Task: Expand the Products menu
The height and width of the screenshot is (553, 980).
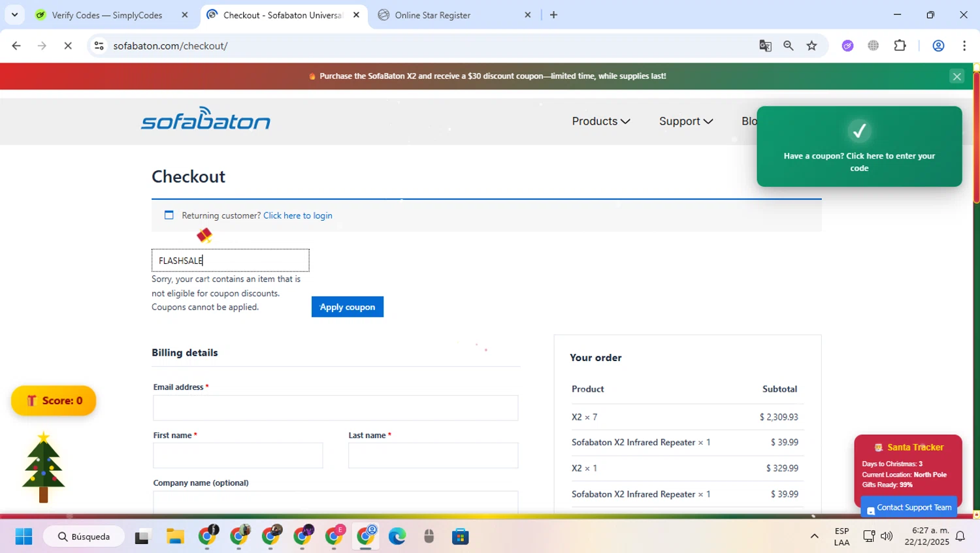Action: [x=601, y=121]
